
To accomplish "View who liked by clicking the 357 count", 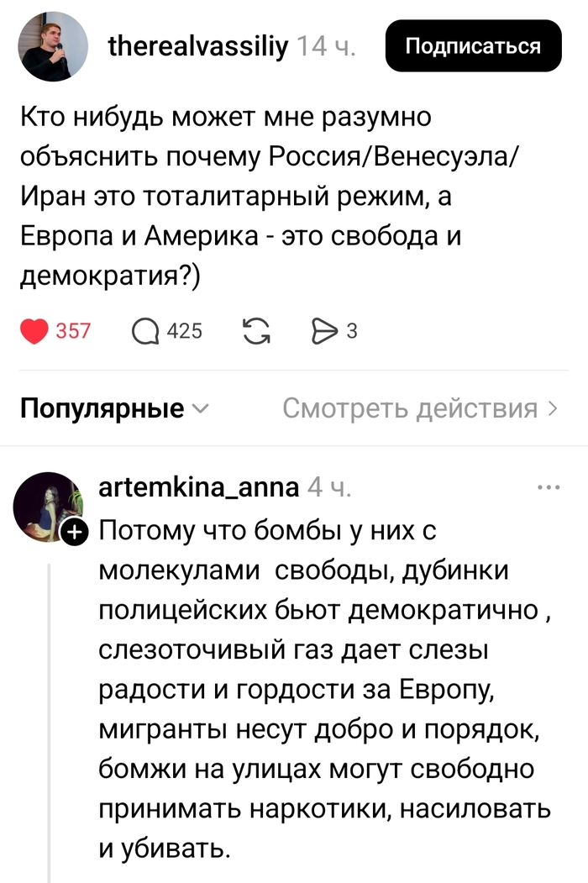I will click(x=74, y=330).
